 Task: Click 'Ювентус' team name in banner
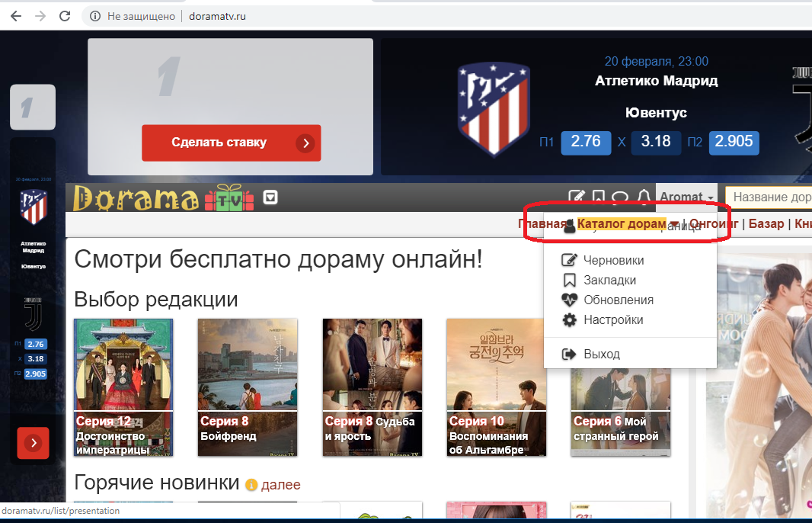[x=656, y=113]
